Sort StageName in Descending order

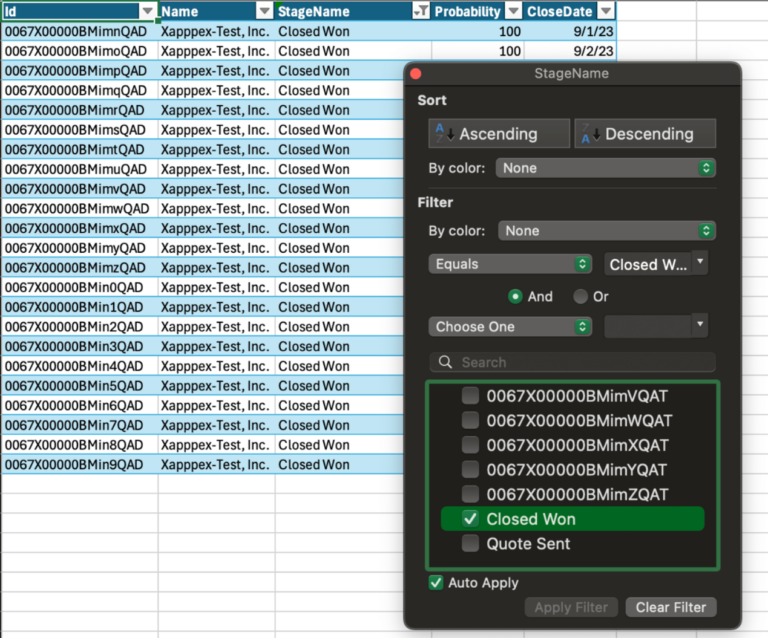tap(645, 134)
